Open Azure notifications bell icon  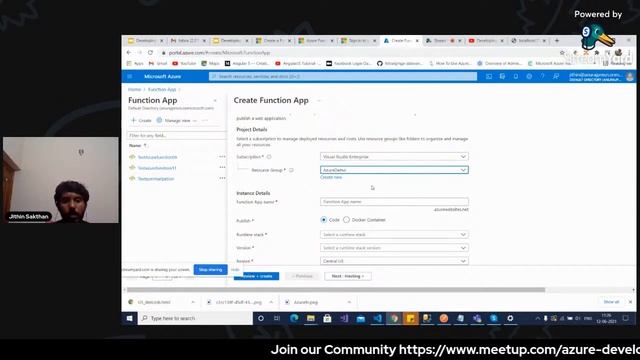click(516, 76)
